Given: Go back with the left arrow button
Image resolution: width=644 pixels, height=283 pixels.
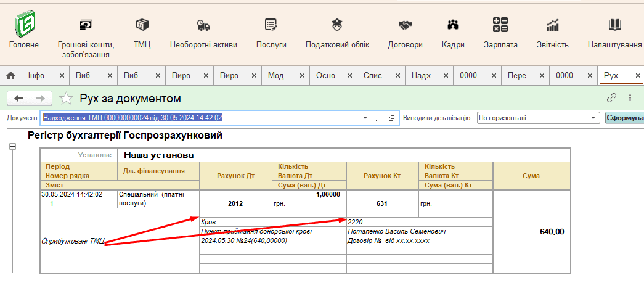Looking at the screenshot, I should coord(18,99).
